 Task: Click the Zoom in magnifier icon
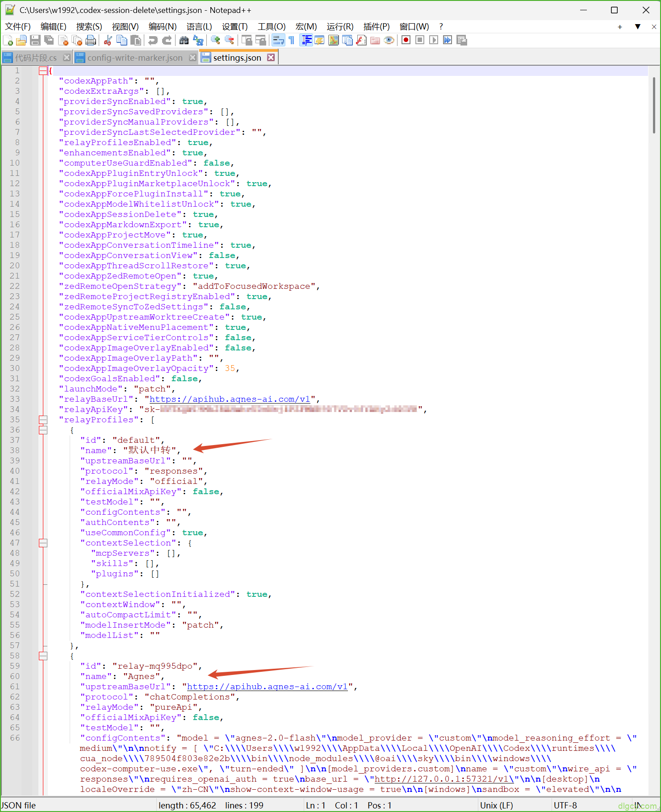point(215,41)
